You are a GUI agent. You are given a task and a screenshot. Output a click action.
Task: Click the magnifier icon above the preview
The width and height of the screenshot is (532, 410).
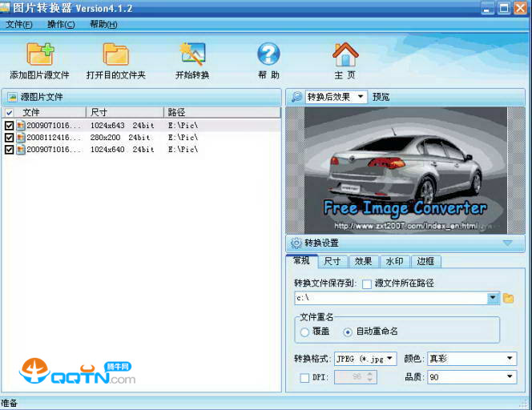pos(296,97)
